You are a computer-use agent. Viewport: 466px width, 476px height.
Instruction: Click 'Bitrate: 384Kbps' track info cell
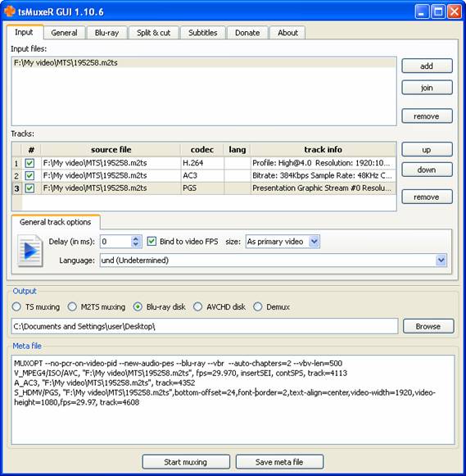[323, 175]
